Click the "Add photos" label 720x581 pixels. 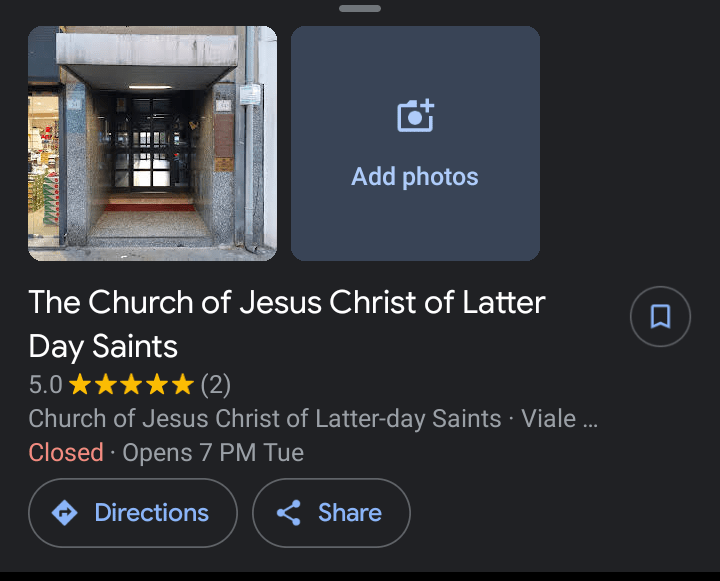(415, 177)
